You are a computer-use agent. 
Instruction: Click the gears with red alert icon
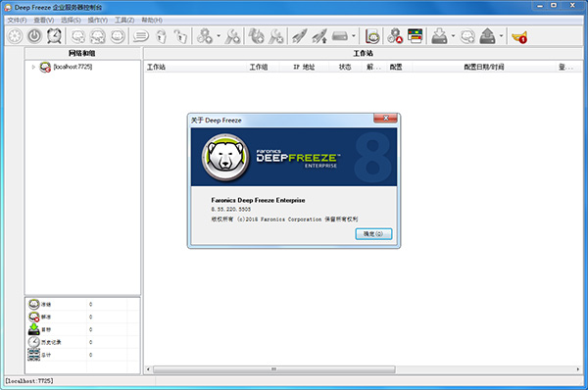395,36
